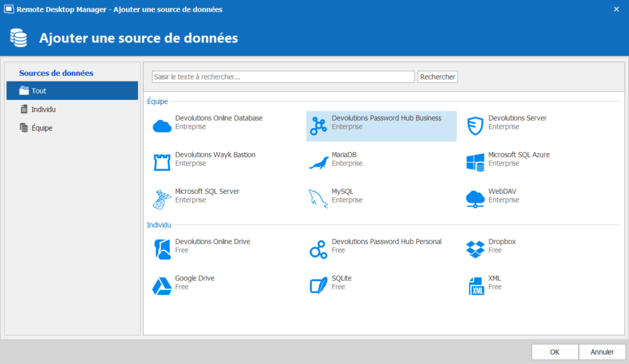The image size is (629, 364).
Task: Select the Dropbox icon
Action: pyautogui.click(x=475, y=249)
